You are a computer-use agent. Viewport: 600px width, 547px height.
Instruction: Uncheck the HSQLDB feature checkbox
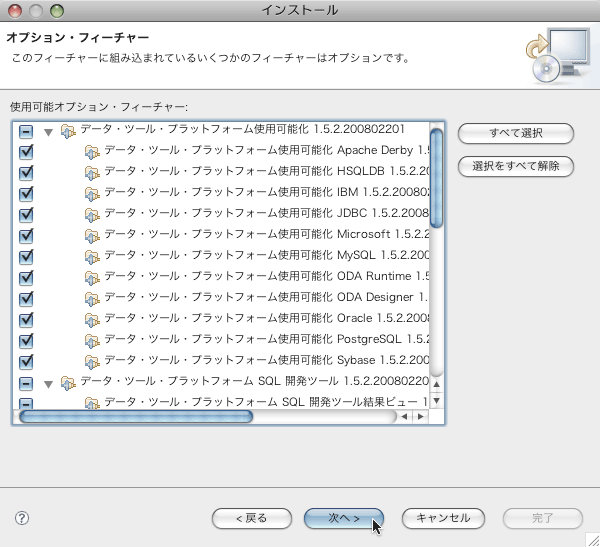tap(26, 173)
